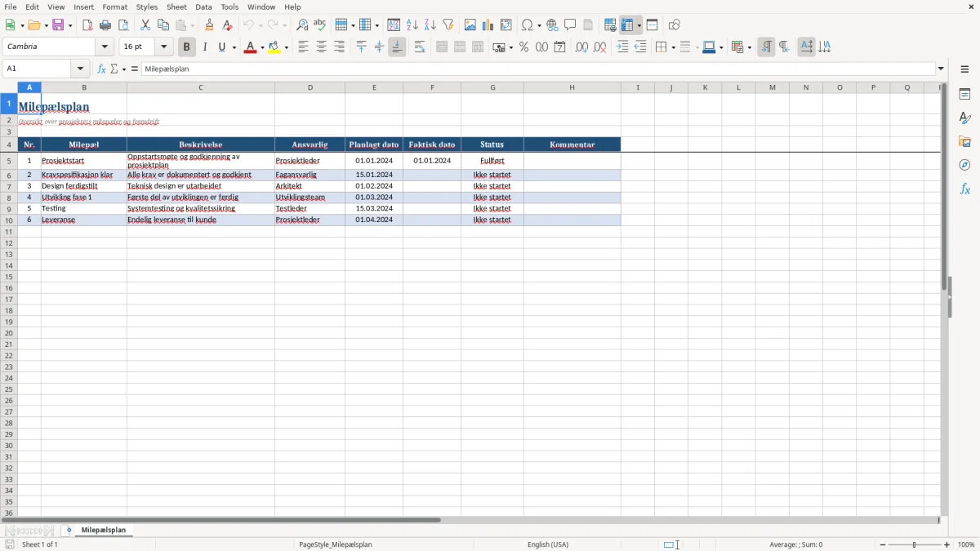Toggle Italic formatting
980x551 pixels.
click(205, 47)
